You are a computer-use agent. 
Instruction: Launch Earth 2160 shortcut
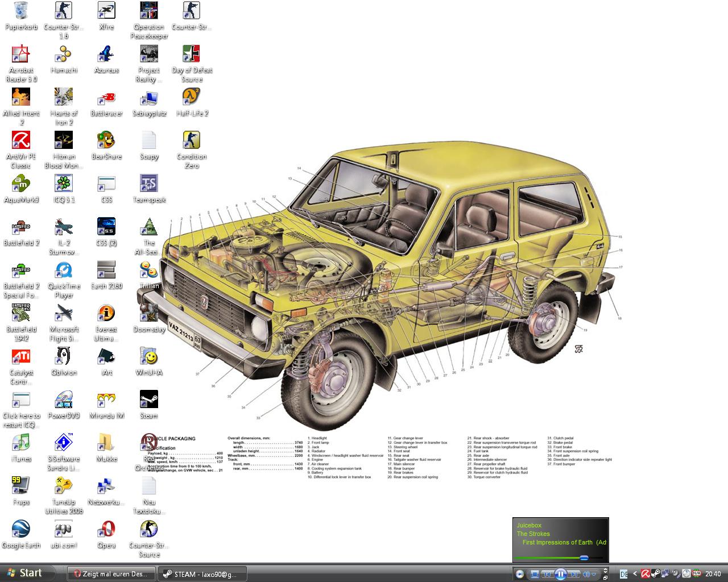106,276
